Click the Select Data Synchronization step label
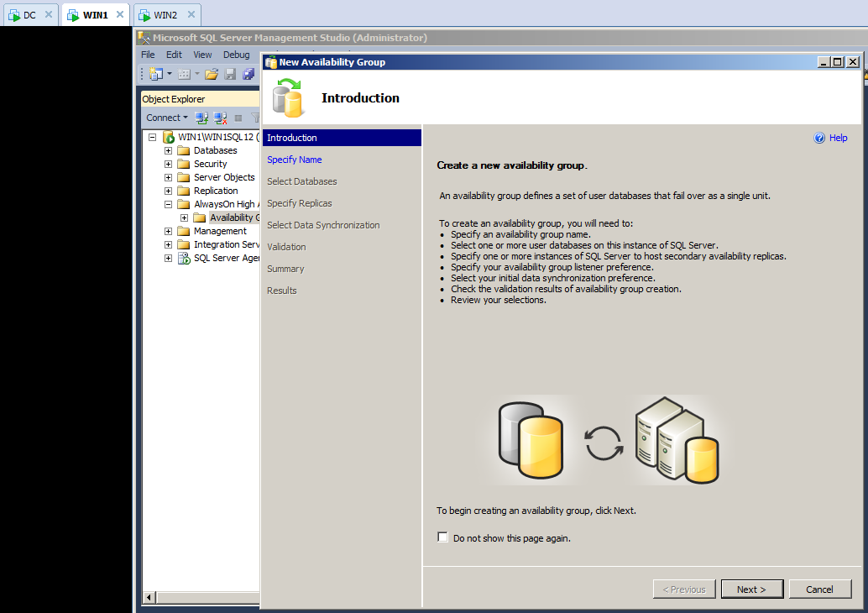Image resolution: width=868 pixels, height=613 pixels. click(323, 225)
